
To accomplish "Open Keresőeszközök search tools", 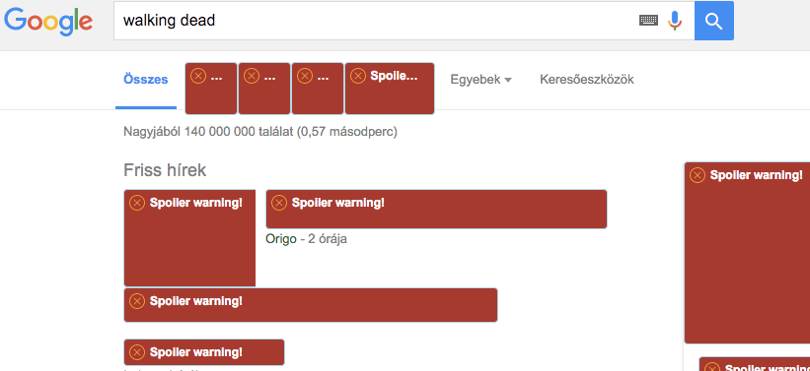I will point(587,80).
